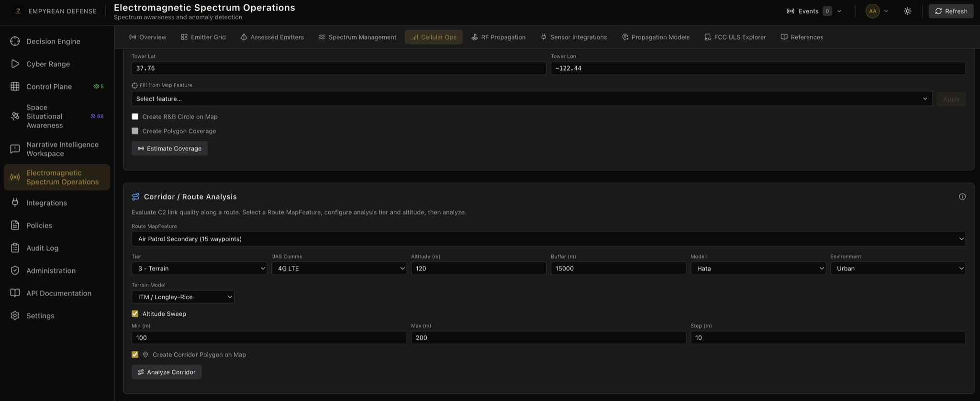Screen dimensions: 980x401
Task: Click the Narrative Intelligence Workspace chat icon
Action: pyautogui.click(x=15, y=149)
